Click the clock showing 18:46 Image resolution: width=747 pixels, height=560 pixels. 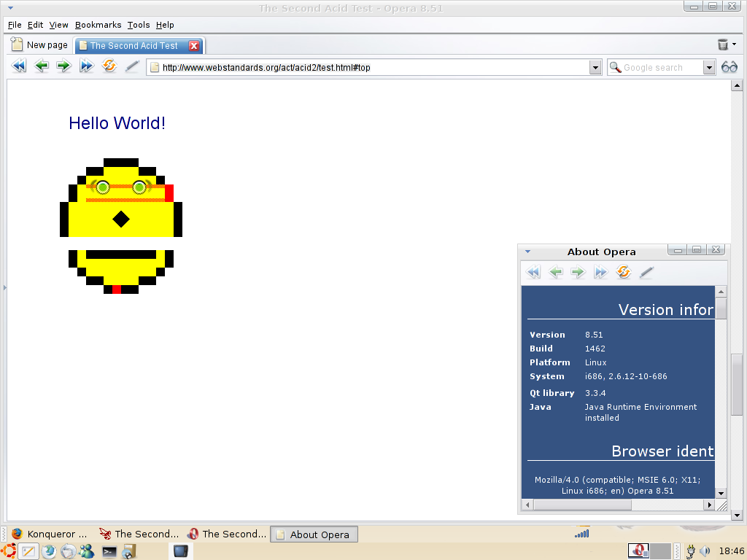click(x=731, y=551)
